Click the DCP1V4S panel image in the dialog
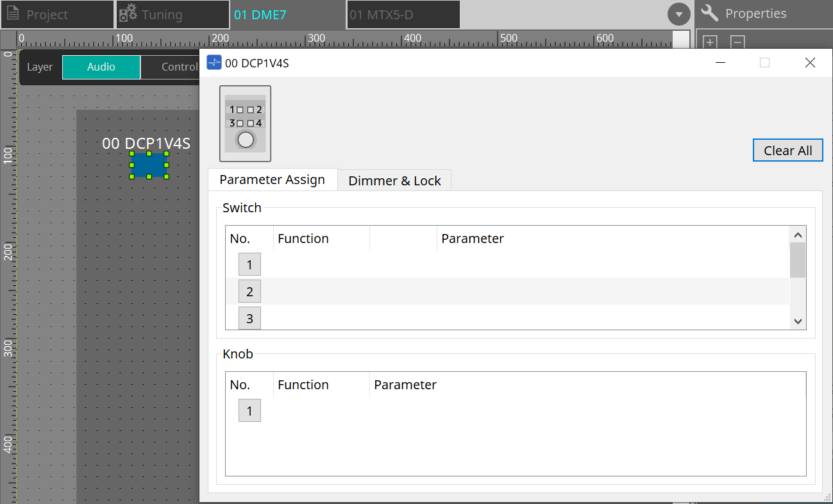This screenshot has width=833, height=504. (x=245, y=123)
